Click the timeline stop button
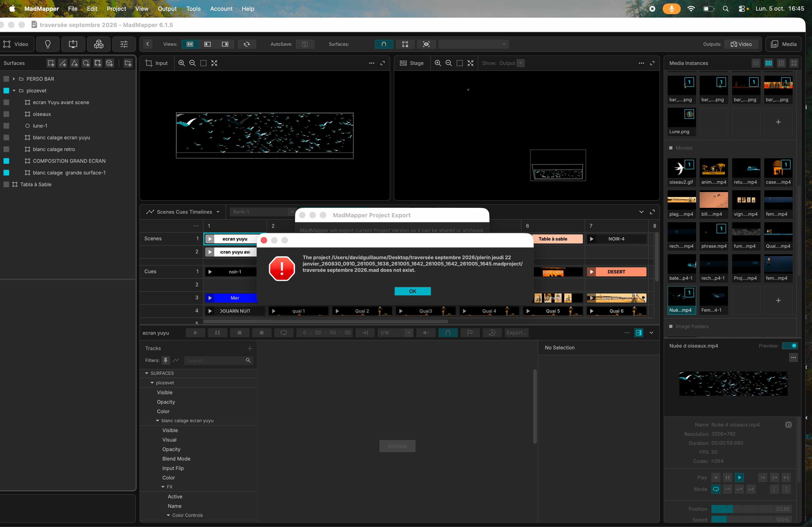Viewport: 812px width, 527px height. click(x=240, y=333)
